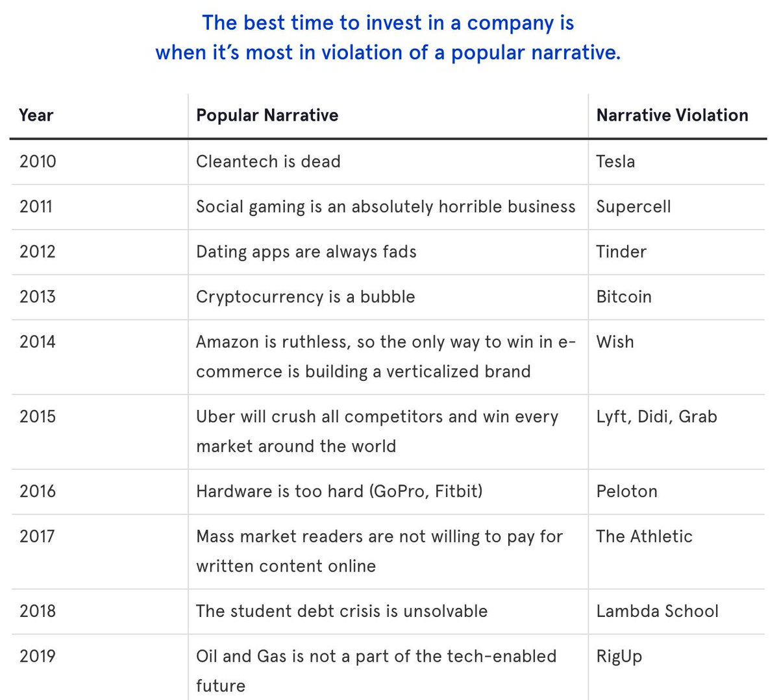Select the Peloton entry

[x=627, y=492]
